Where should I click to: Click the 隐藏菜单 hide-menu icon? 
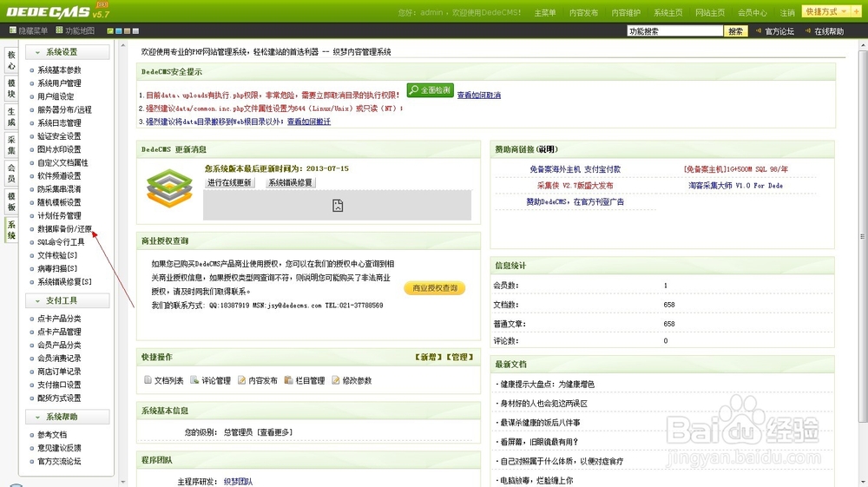click(13, 30)
